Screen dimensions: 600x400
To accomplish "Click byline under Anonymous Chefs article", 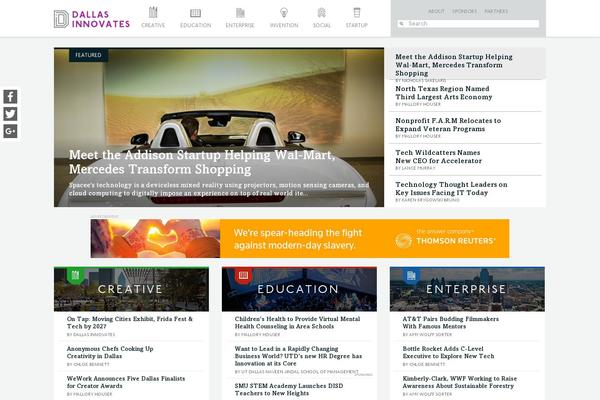I will [x=88, y=364].
